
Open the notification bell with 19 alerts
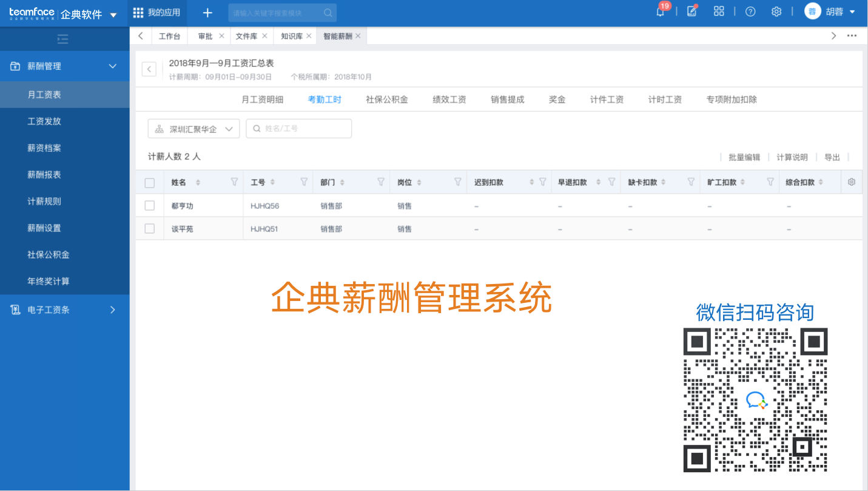click(x=661, y=12)
